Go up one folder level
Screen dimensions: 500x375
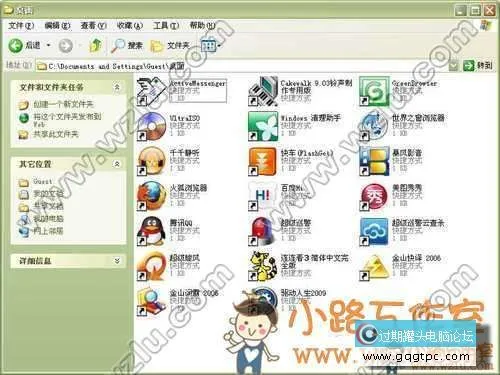96,45
